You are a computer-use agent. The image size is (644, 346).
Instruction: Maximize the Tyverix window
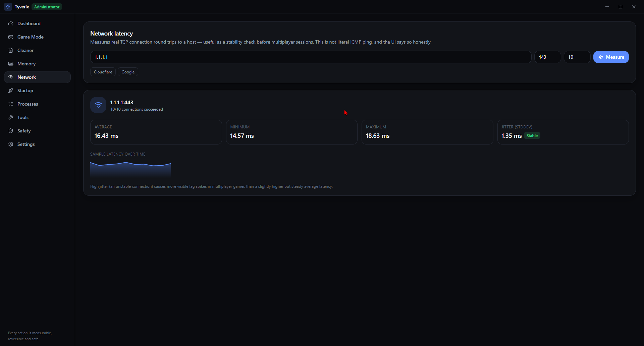pyautogui.click(x=621, y=7)
